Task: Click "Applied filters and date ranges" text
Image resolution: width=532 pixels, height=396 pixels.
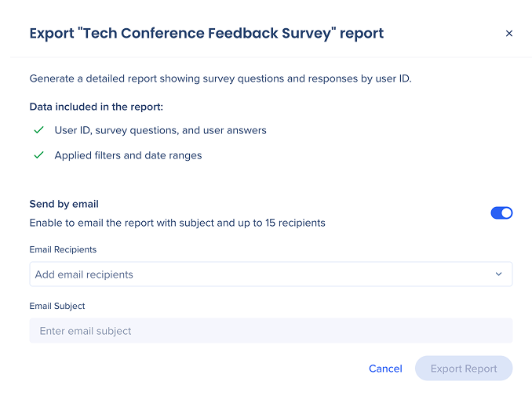Action: click(128, 155)
